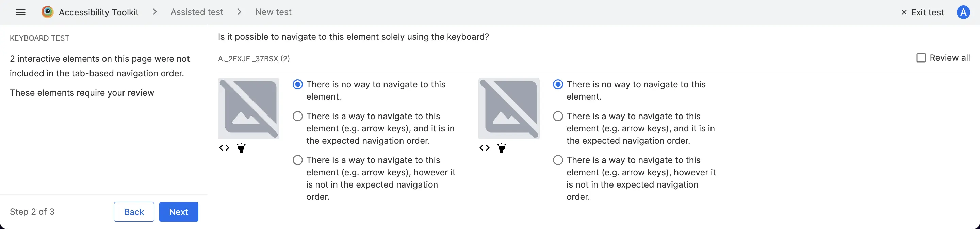
Task: View source code for the first element
Action: 224,148
